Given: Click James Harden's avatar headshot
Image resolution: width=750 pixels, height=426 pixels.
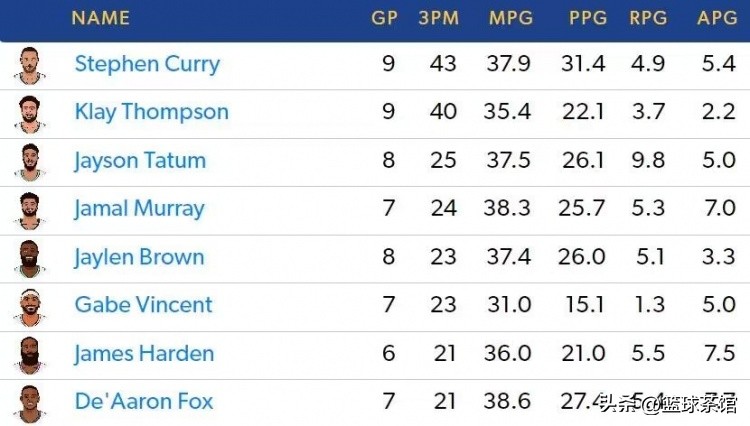Looking at the screenshot, I should [x=30, y=353].
